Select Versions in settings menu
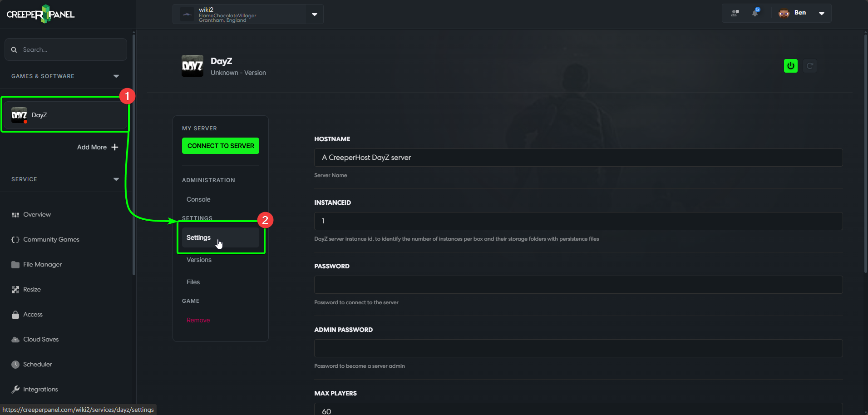The width and height of the screenshot is (868, 415). click(199, 260)
